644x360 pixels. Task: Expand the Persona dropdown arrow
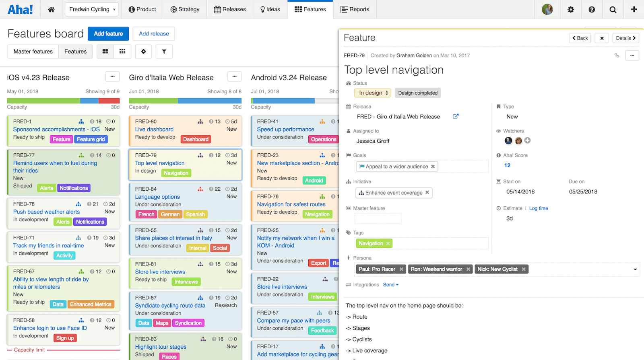pyautogui.click(x=635, y=269)
